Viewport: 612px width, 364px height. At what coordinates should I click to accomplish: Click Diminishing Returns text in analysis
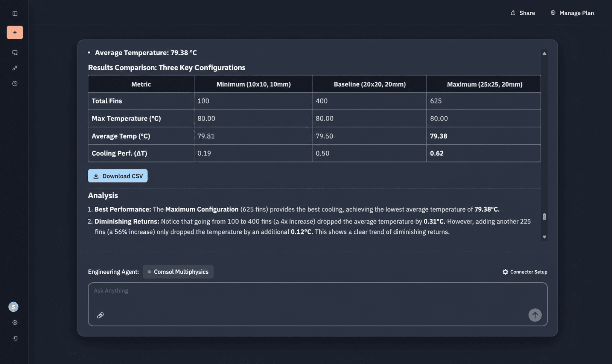tap(127, 221)
